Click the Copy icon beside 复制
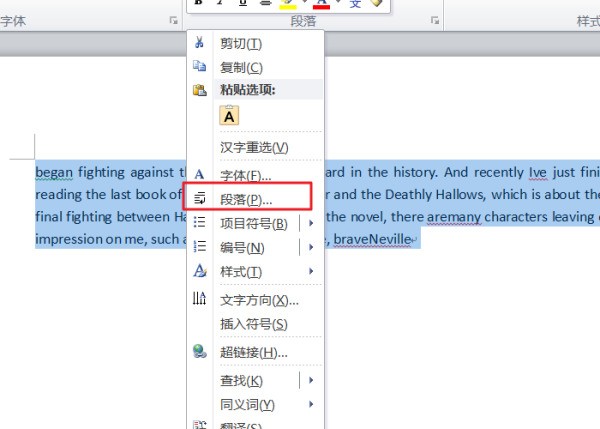600x429 pixels. click(199, 67)
